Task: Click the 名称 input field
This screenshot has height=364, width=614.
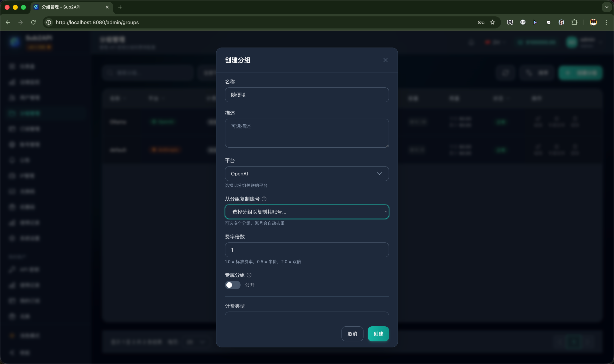Action: (x=307, y=95)
